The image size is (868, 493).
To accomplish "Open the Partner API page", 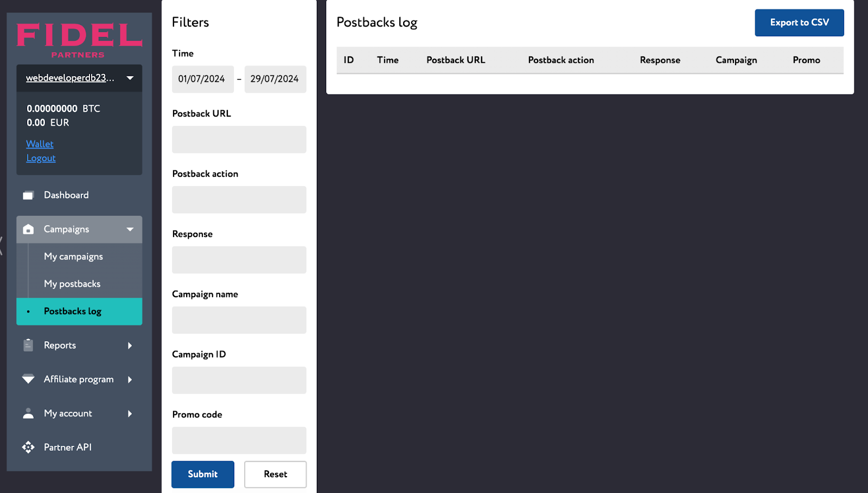I will click(x=79, y=447).
